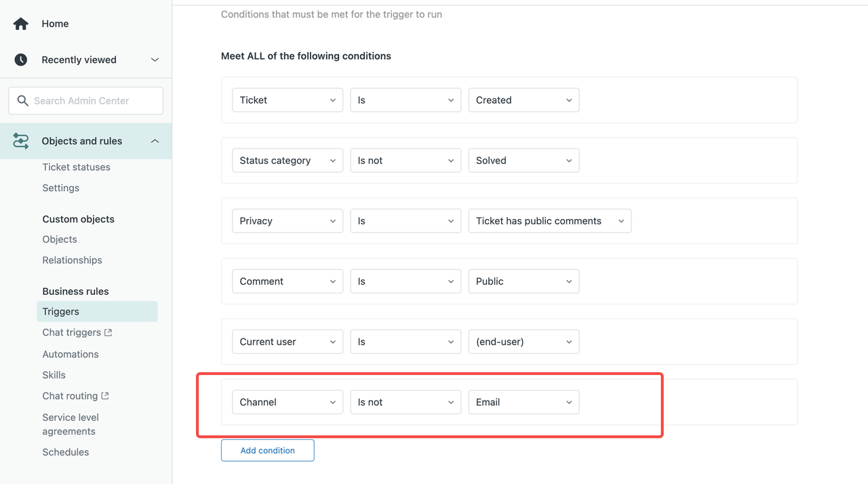Screen dimensions: 868x484
Task: Expand the Recently viewed chevron
Action: (x=155, y=60)
